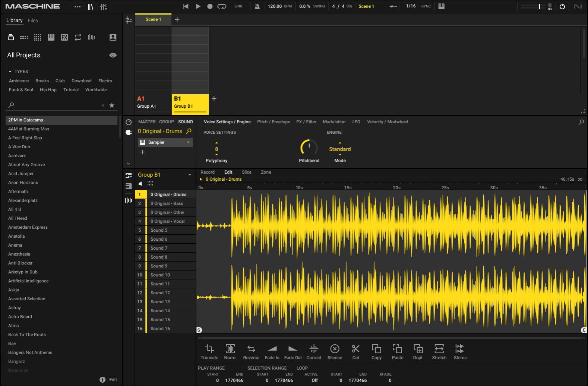Select the MASTER level button
Image resolution: width=588 pixels, height=386 pixels.
tap(147, 122)
